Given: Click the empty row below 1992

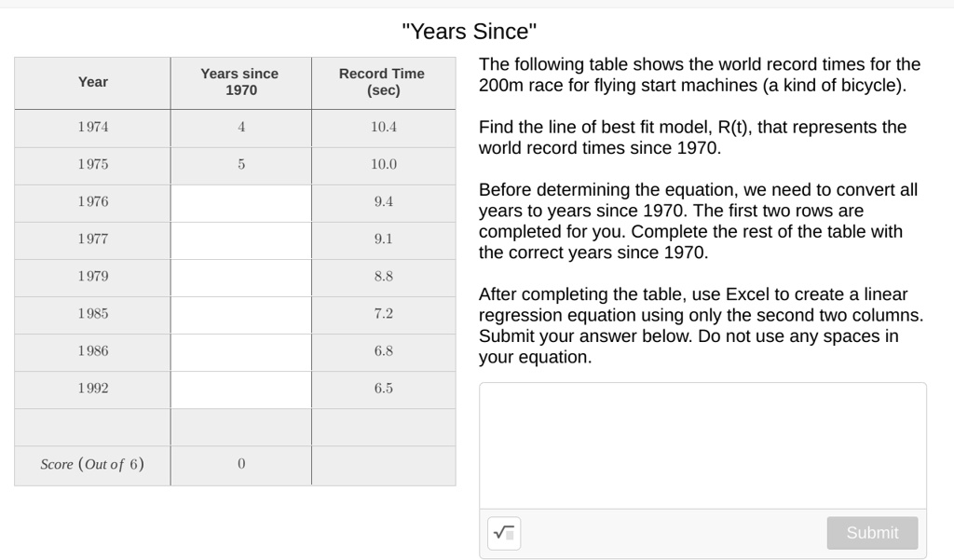Looking at the screenshot, I should [x=238, y=426].
